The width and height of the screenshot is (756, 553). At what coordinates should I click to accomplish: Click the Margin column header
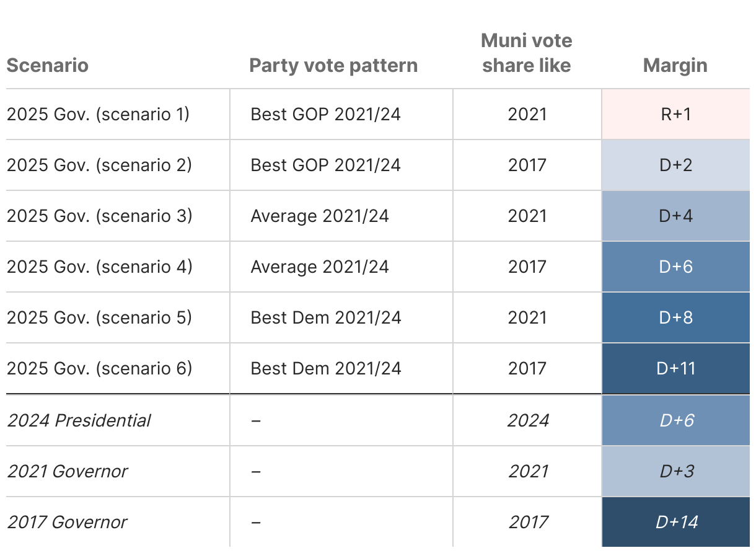[675, 65]
